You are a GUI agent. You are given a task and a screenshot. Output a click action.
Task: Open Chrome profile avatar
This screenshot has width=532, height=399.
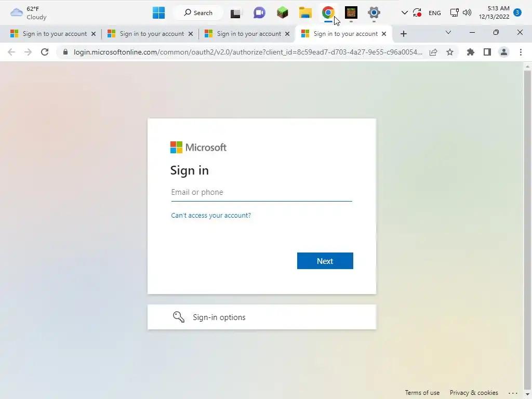tap(504, 52)
